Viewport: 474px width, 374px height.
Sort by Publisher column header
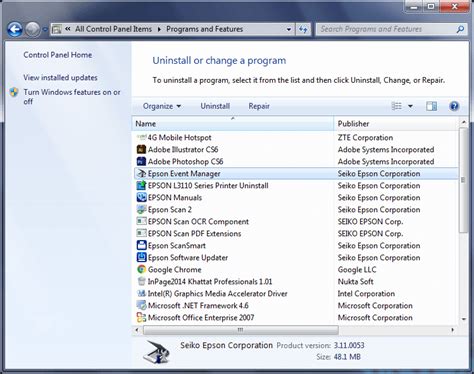(396, 124)
